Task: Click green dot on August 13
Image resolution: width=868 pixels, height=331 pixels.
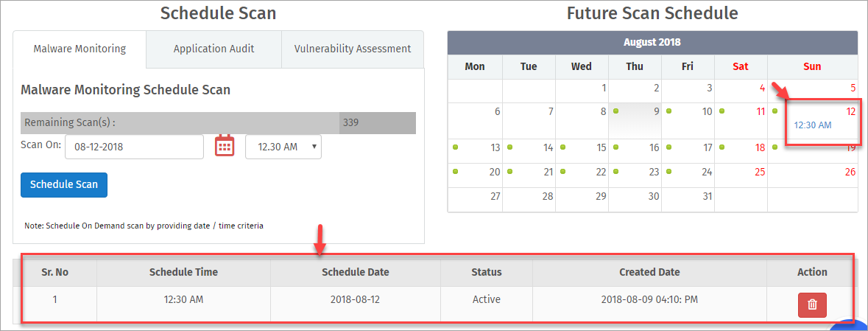Action: (x=456, y=147)
